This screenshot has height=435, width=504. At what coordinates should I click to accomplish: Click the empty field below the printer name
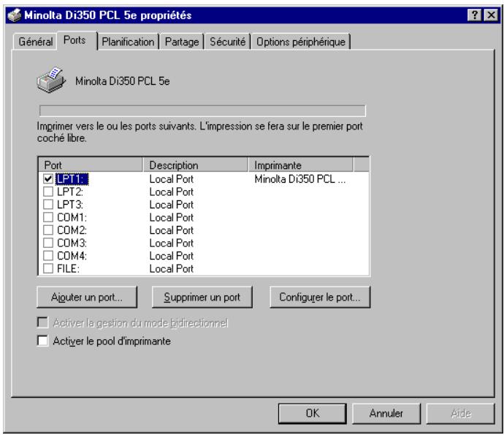[202, 110]
